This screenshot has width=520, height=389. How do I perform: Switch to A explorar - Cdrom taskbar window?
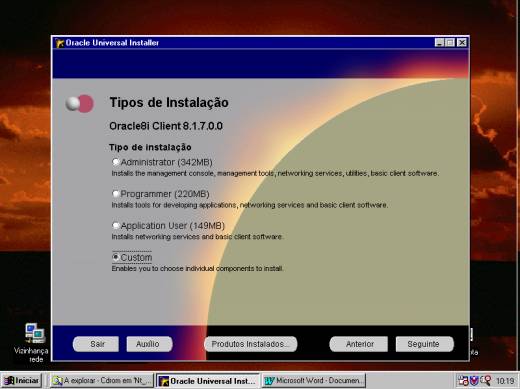102,381
